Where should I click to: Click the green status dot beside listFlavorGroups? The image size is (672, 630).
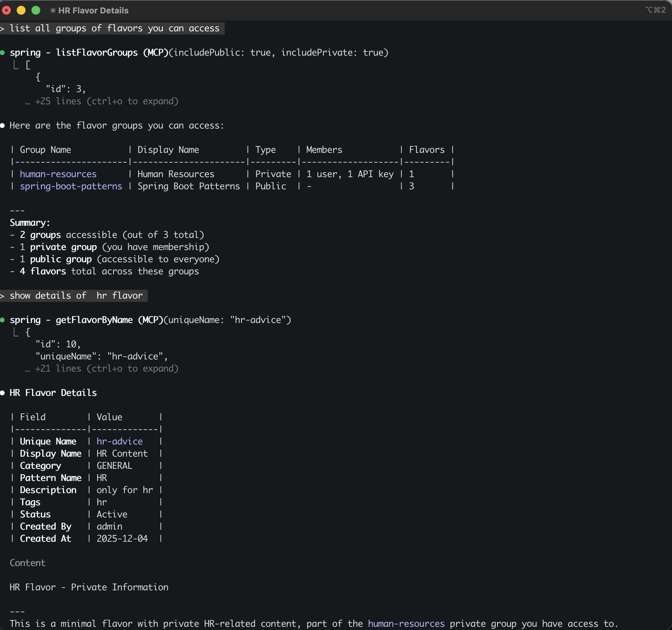tap(3, 53)
